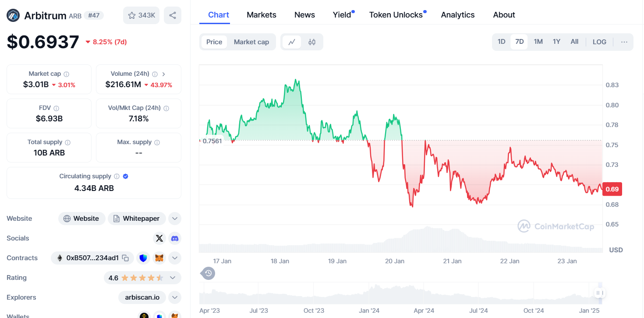Switch to the Markets tab
This screenshot has width=644, height=318.
pyautogui.click(x=262, y=15)
